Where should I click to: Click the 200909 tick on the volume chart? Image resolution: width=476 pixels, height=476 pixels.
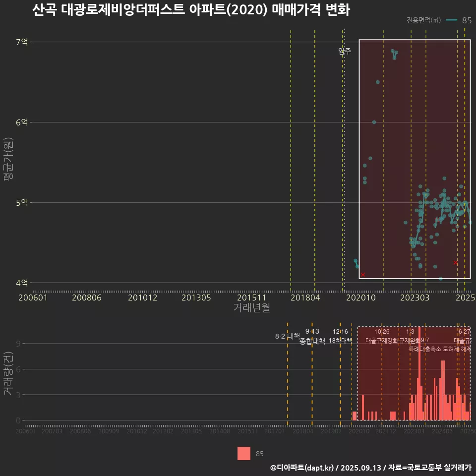(109, 431)
